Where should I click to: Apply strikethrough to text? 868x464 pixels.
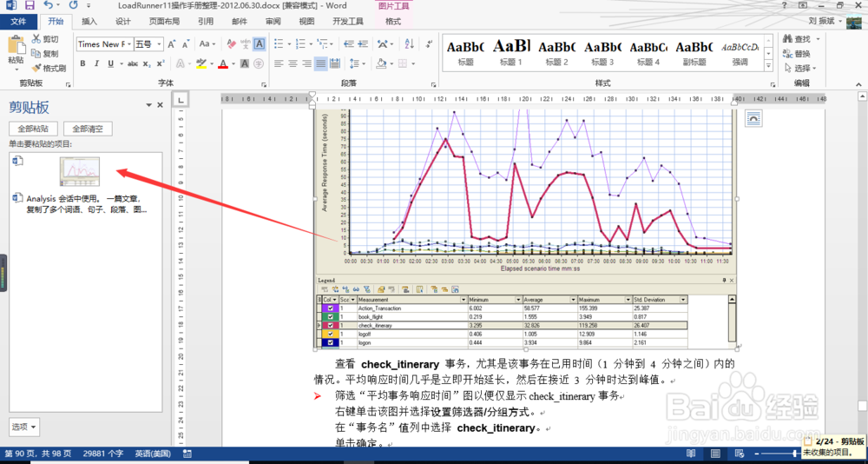pyautogui.click(x=133, y=63)
